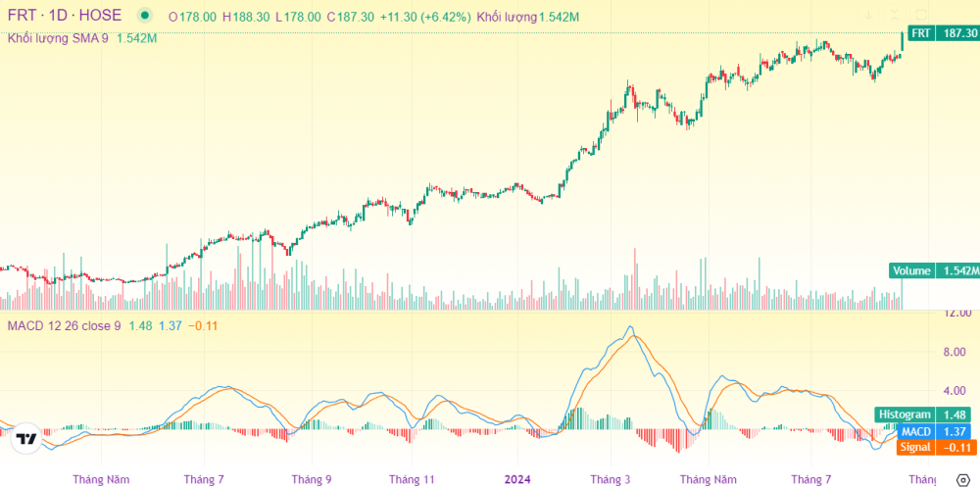The height and width of the screenshot is (488, 980).
Task: Click the Tháng Năm label near the TradingView logo
Action: (x=101, y=480)
